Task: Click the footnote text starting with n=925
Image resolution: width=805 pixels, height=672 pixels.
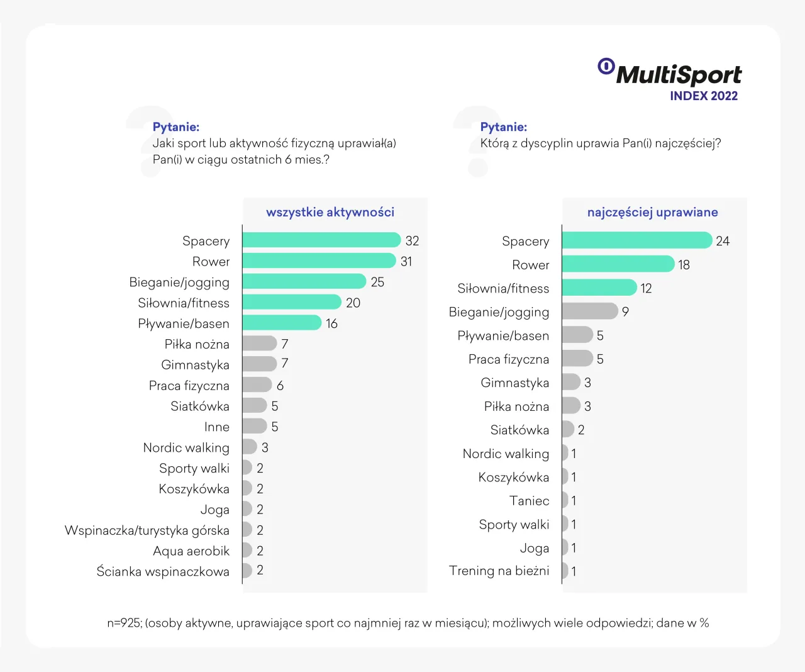Action: click(x=408, y=623)
